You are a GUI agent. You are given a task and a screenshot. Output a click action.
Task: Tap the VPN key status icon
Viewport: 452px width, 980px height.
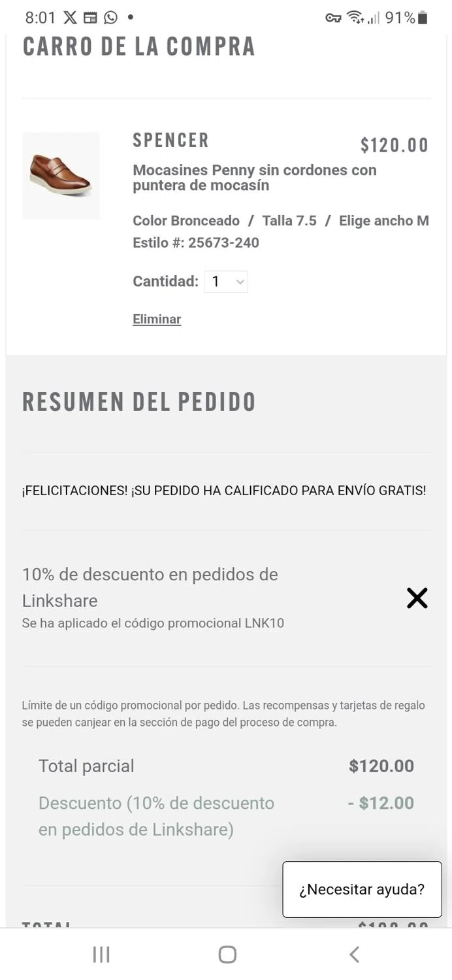(x=333, y=18)
